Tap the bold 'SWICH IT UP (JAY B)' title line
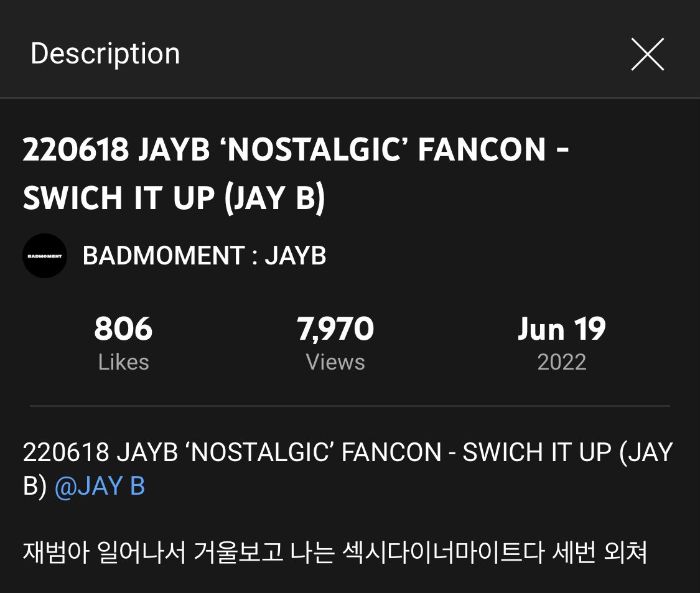Screen dimensions: 700x593 click(x=174, y=198)
